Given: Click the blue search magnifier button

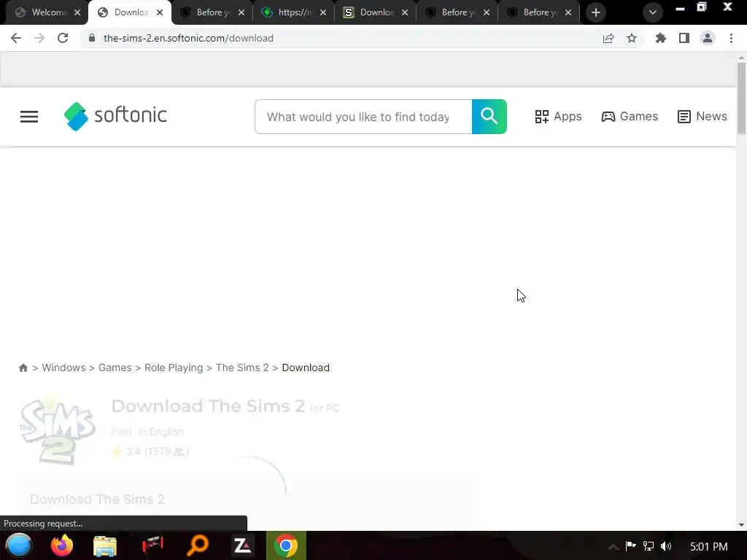Looking at the screenshot, I should point(489,117).
